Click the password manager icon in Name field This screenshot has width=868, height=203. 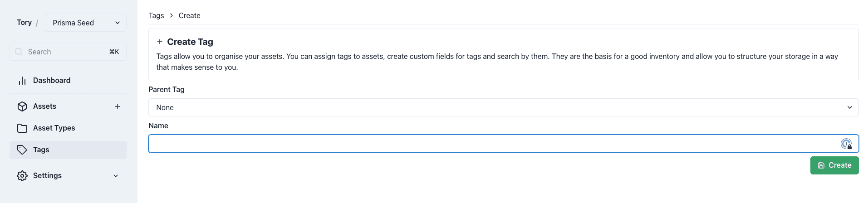coord(846,144)
